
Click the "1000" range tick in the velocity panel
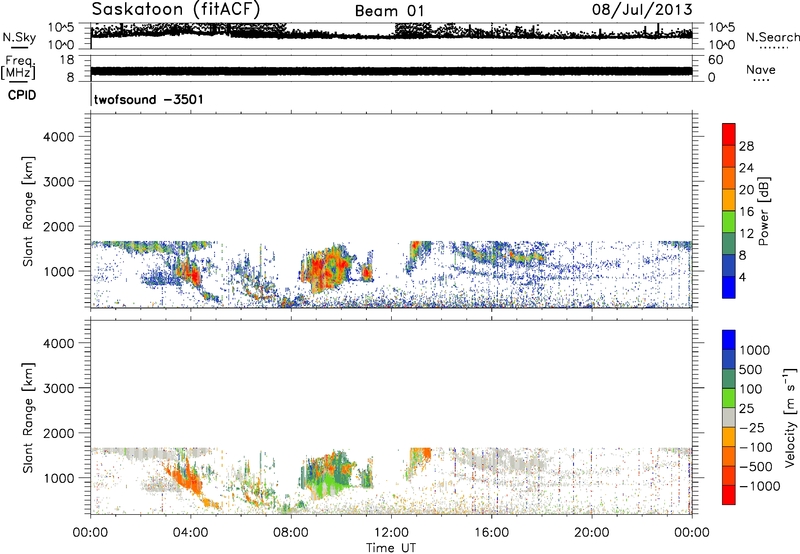click(58, 478)
